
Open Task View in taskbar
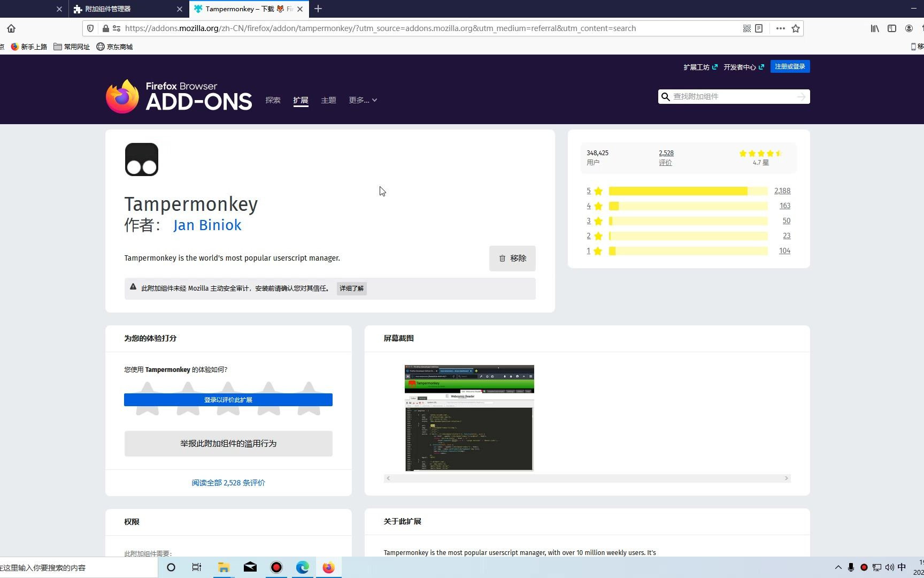pos(197,567)
